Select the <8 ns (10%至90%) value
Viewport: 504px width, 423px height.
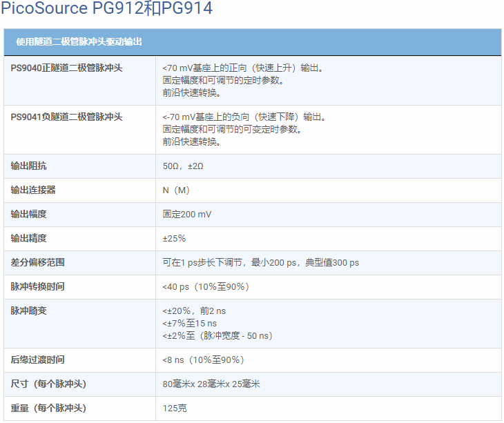203,360
